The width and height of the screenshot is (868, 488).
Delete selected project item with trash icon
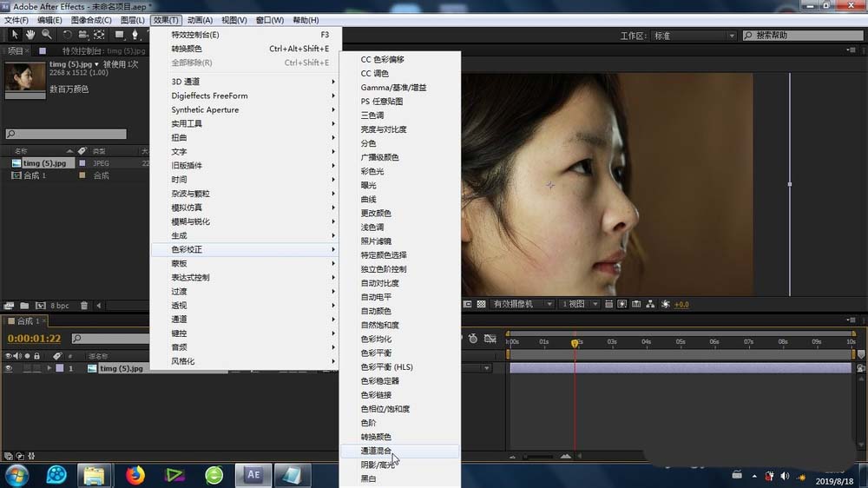click(x=84, y=305)
